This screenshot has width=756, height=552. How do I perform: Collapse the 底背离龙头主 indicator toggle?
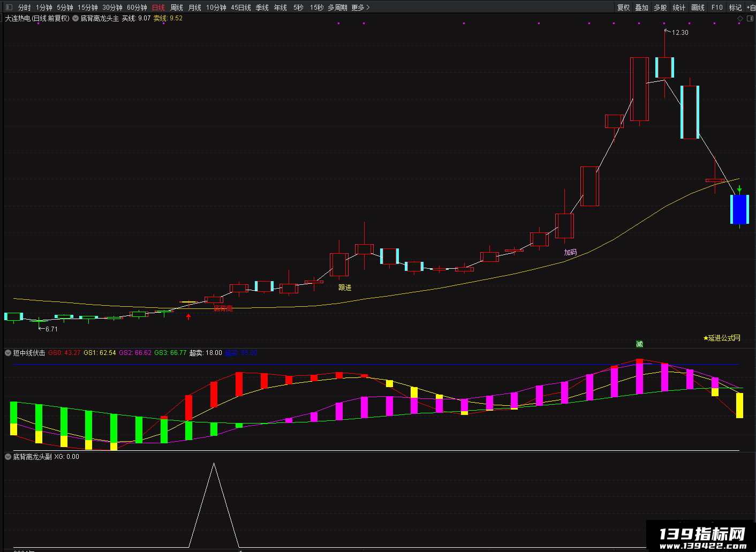click(75, 18)
